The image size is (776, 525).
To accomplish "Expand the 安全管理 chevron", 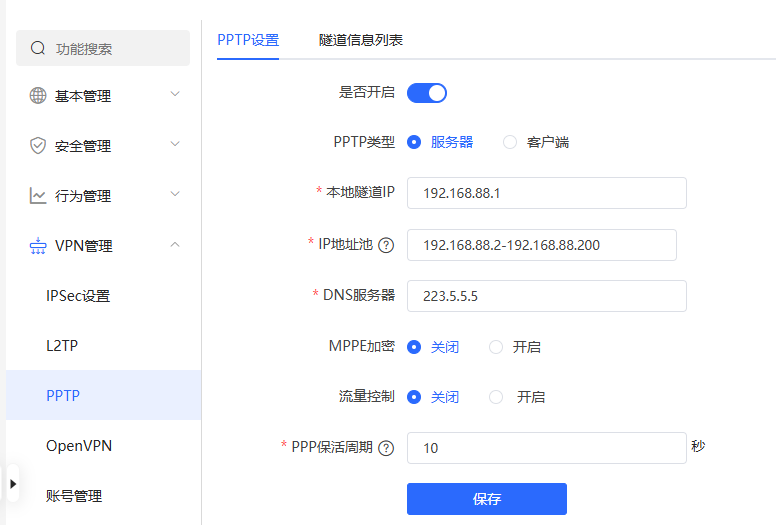I will coord(175,144).
